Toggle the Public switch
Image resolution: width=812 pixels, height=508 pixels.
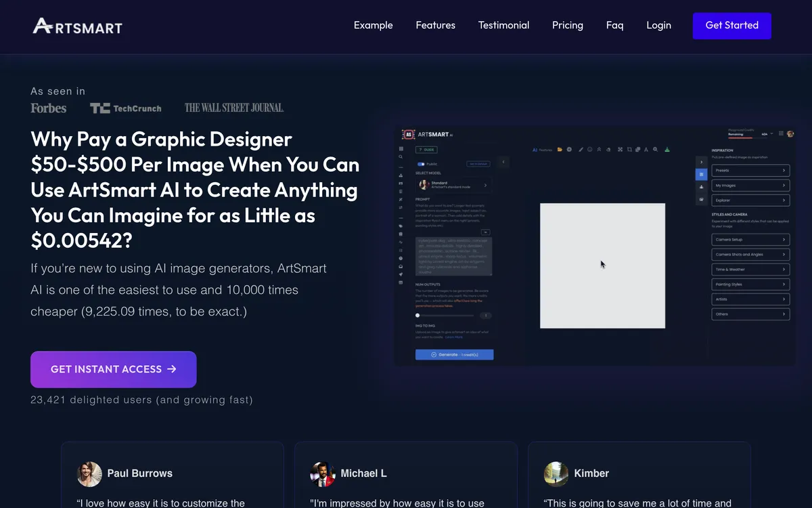coord(421,164)
